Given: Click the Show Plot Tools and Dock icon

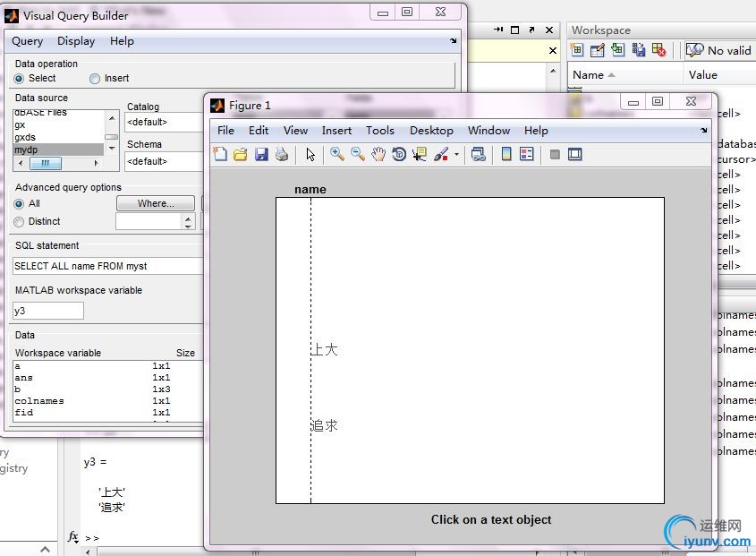Looking at the screenshot, I should (x=574, y=154).
